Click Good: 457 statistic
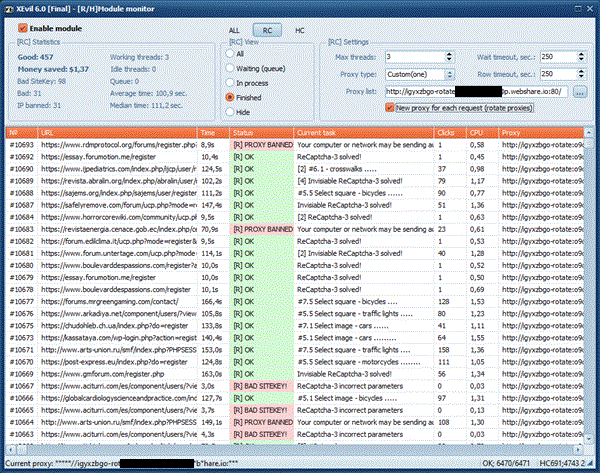Viewport: 600px width, 473px height. pos(35,57)
